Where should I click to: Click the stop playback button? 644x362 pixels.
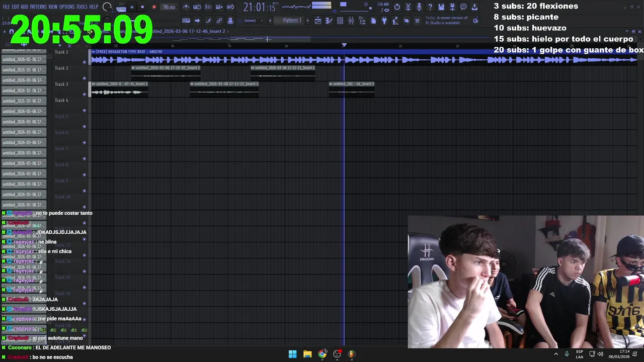[x=142, y=7]
